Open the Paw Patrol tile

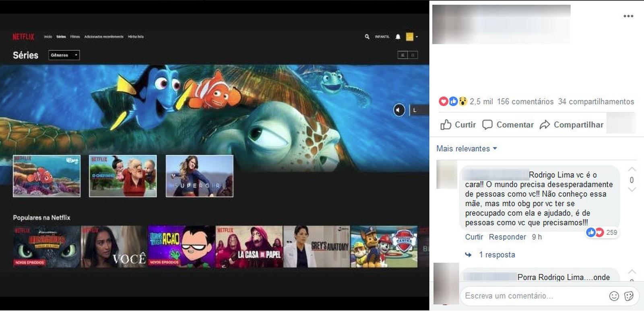click(x=384, y=247)
